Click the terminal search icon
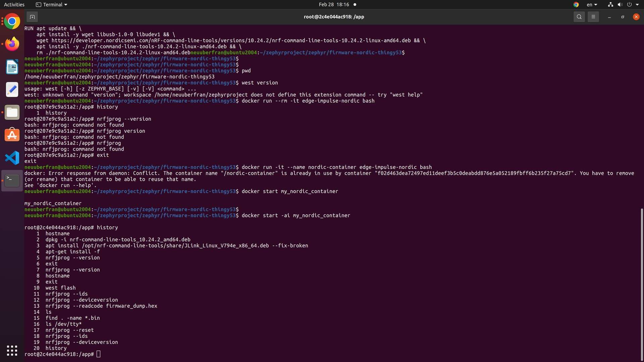Screen dimensions: 644x362 pyautogui.click(x=579, y=17)
